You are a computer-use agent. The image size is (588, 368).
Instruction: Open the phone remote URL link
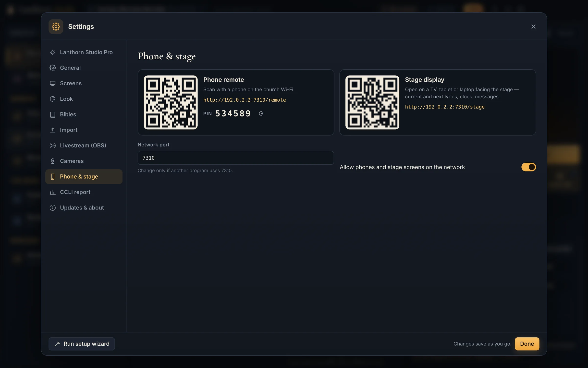[x=245, y=100]
